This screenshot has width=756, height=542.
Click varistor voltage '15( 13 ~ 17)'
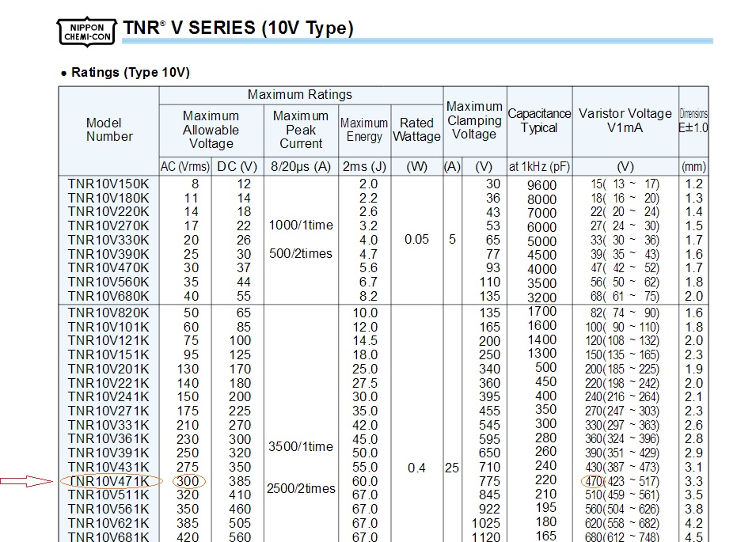pos(625,184)
